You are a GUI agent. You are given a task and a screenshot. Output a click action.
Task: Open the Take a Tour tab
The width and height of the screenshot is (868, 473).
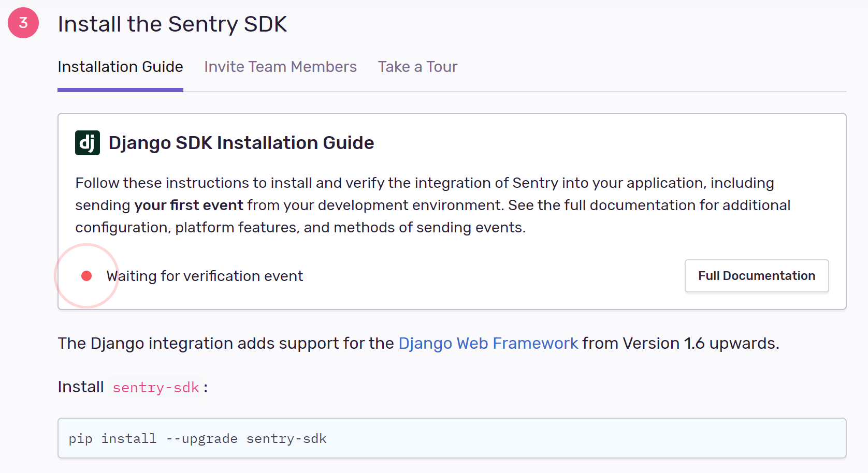(x=417, y=67)
